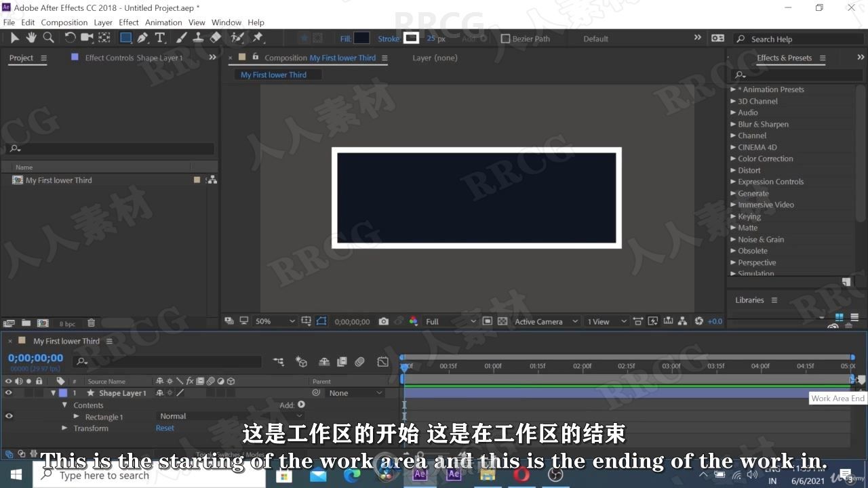This screenshot has height=488, width=868.
Task: Open grid and guide options icon
Action: (x=307, y=321)
